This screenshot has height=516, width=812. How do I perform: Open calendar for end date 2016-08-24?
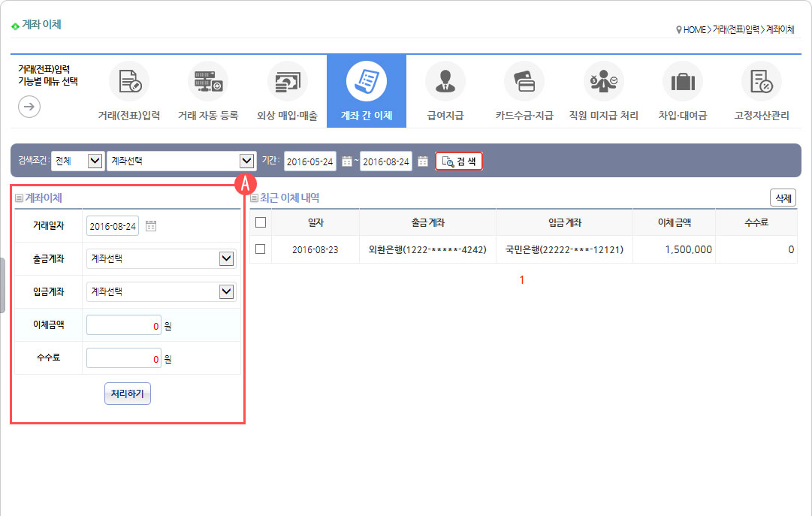coord(423,161)
